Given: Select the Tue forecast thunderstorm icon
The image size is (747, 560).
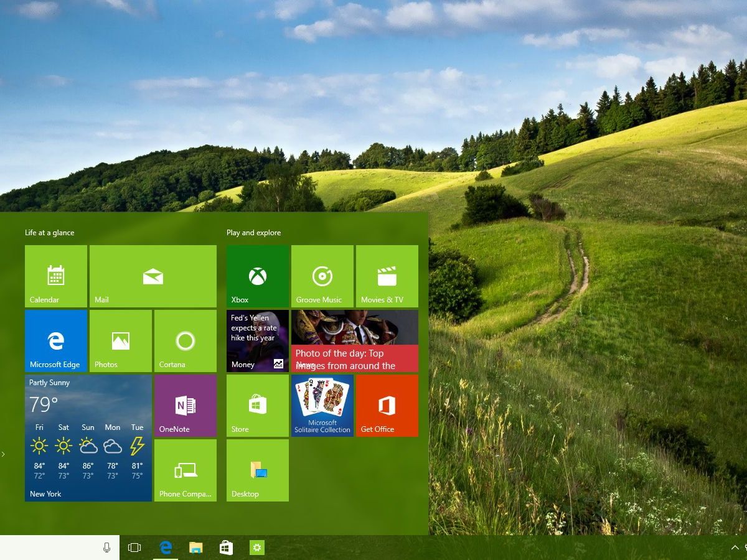Looking at the screenshot, I should click(137, 446).
